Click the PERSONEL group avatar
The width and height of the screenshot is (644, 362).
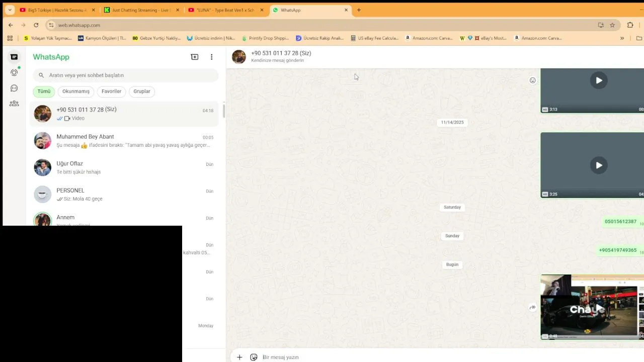(43, 195)
